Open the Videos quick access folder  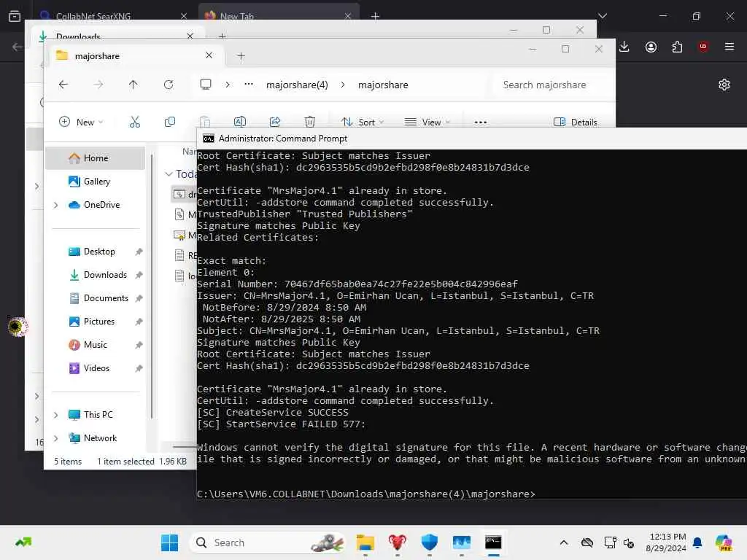click(96, 368)
